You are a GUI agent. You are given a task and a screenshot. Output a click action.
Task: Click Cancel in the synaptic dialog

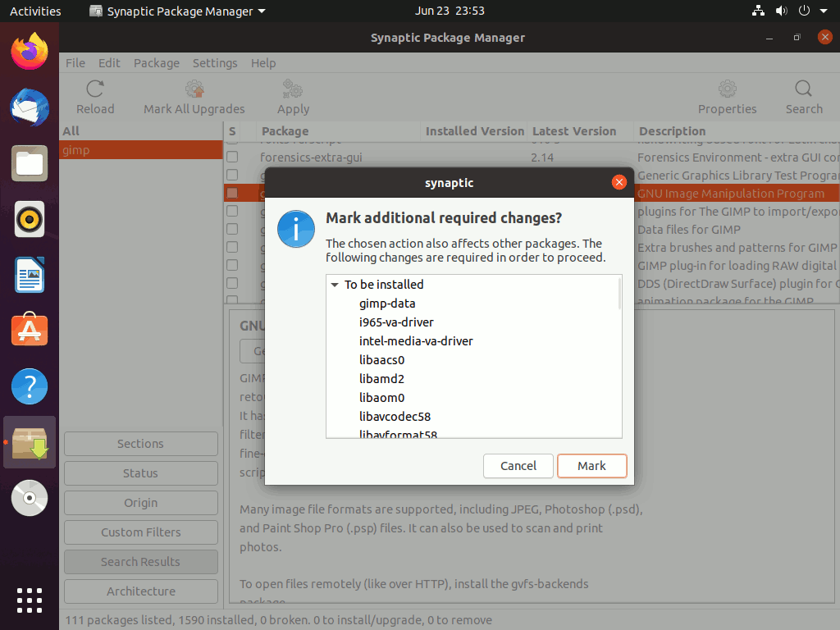pyautogui.click(x=518, y=466)
